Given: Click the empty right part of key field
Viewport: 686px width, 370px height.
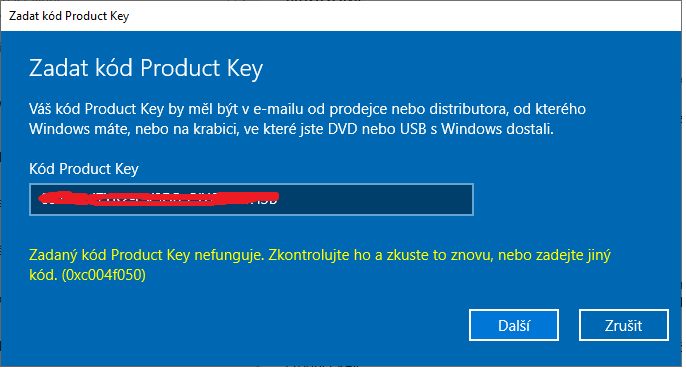Looking at the screenshot, I should [x=376, y=199].
